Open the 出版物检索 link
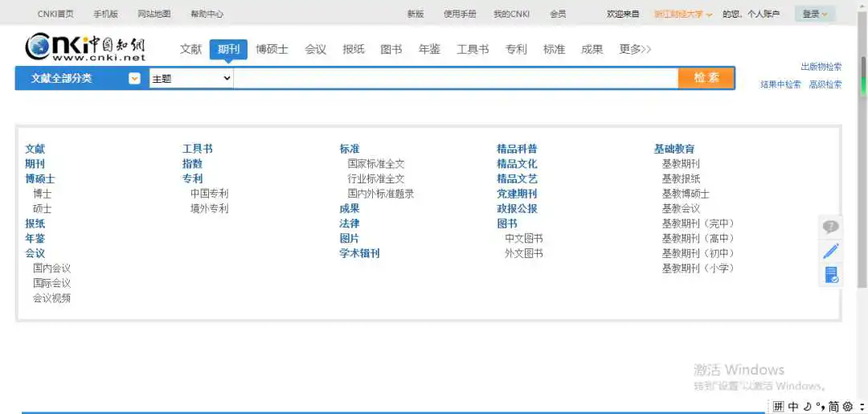The height and width of the screenshot is (414, 868). 821,67
